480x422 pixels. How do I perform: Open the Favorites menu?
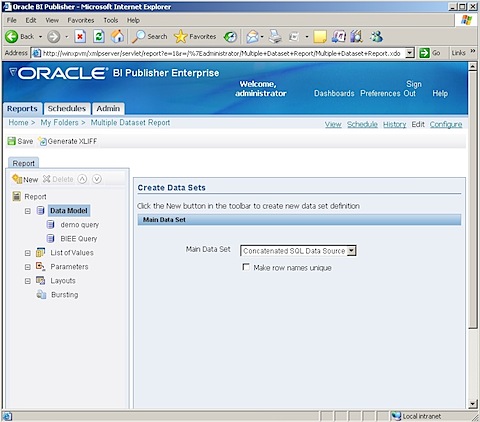[81, 20]
